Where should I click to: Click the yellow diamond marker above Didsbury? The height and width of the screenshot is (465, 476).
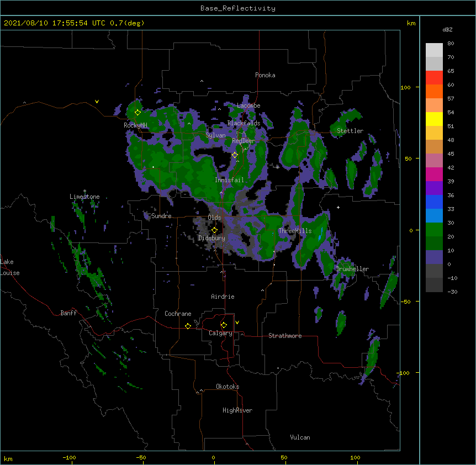214,230
